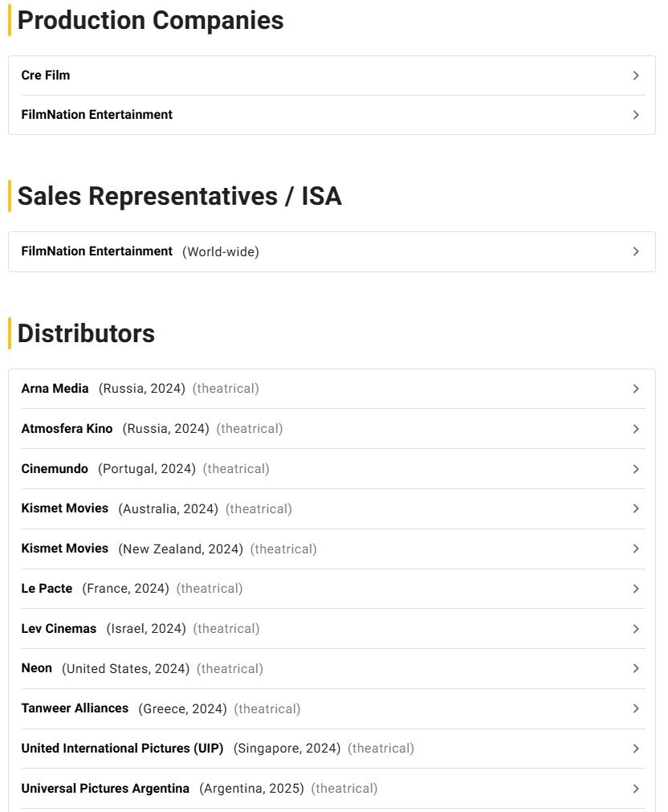Click the arrow for Kismet Movies Australia

pyautogui.click(x=636, y=508)
